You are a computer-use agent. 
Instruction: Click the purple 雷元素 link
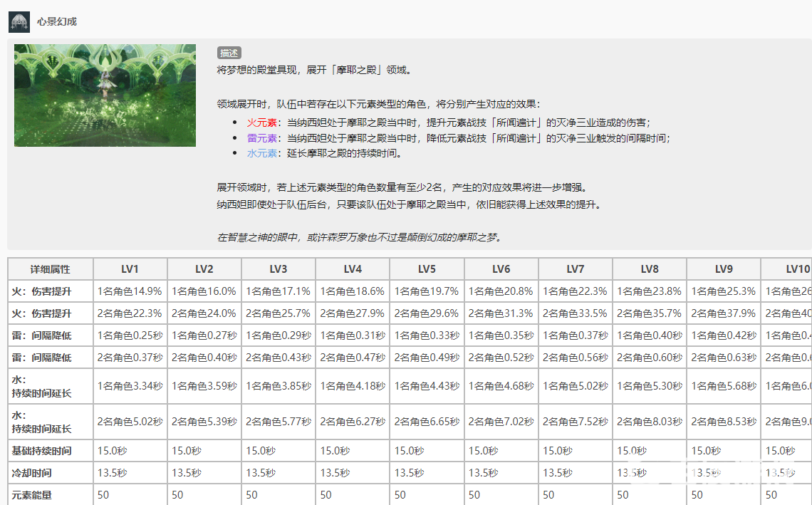(262, 138)
